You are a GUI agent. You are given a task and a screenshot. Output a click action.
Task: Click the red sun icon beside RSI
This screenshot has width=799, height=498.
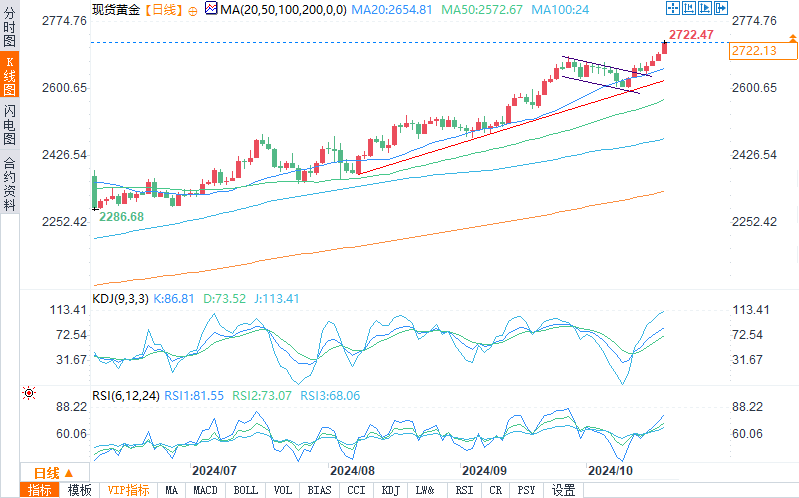coord(29,393)
